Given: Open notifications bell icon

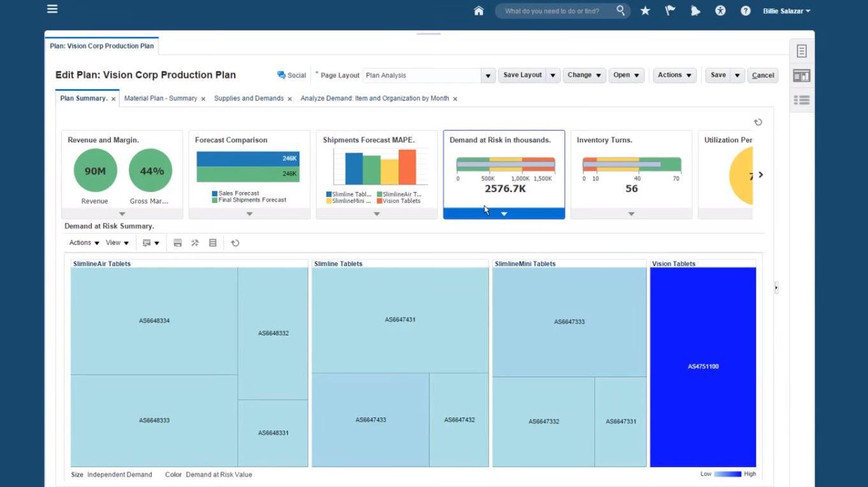Looking at the screenshot, I should tap(695, 10).
